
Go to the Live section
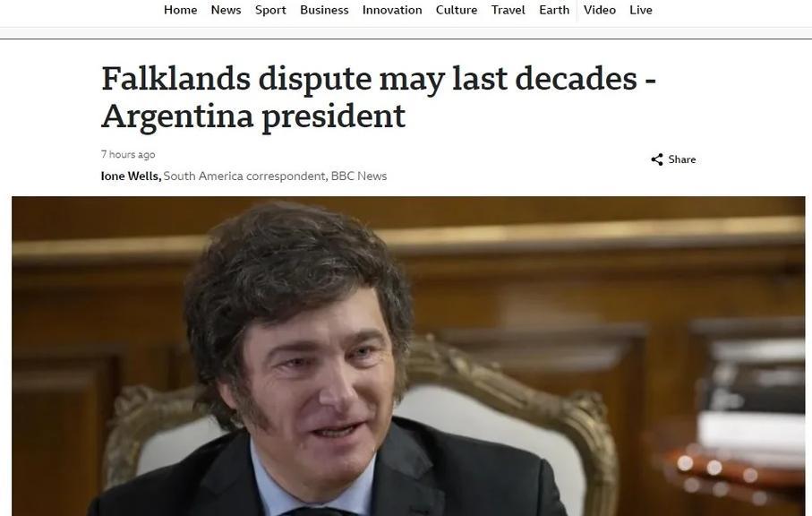(x=641, y=10)
